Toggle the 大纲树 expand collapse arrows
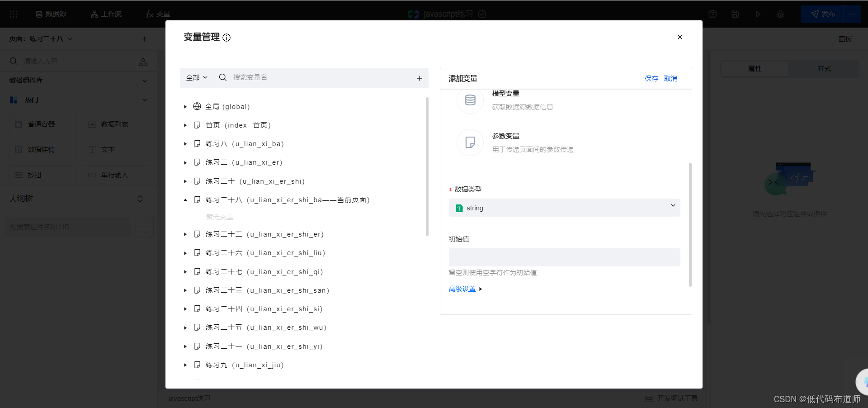This screenshot has height=408, width=868. [140, 199]
